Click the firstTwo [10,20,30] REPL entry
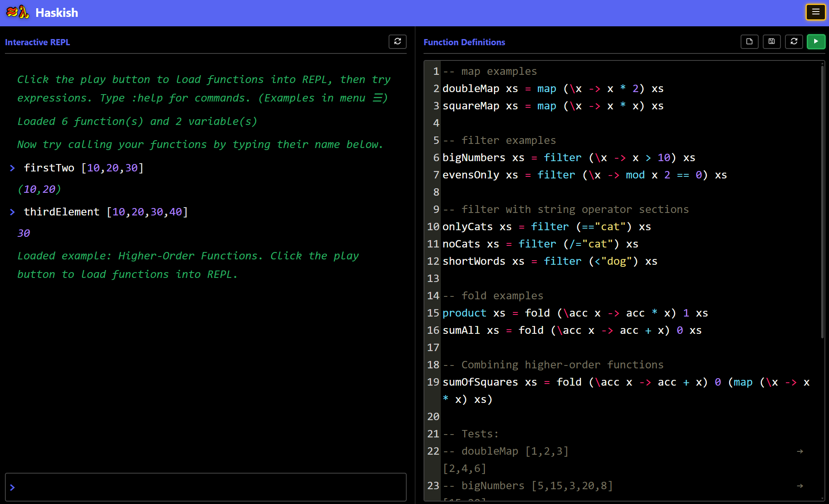The height and width of the screenshot is (504, 829). click(83, 168)
